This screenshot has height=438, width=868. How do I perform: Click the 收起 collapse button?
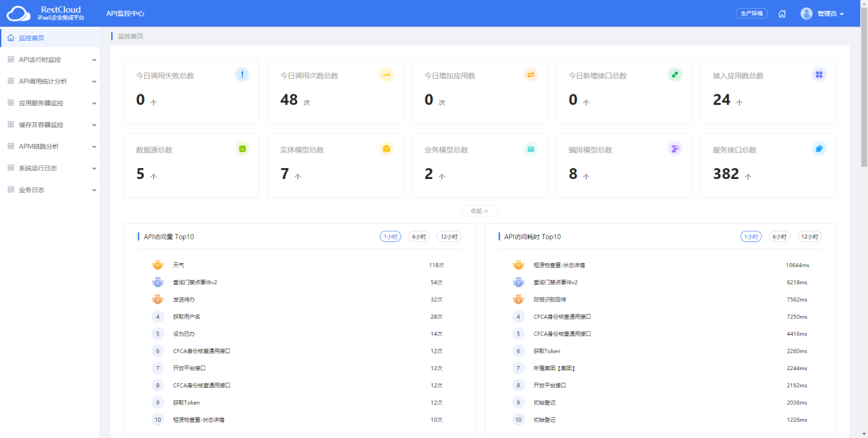tap(479, 211)
